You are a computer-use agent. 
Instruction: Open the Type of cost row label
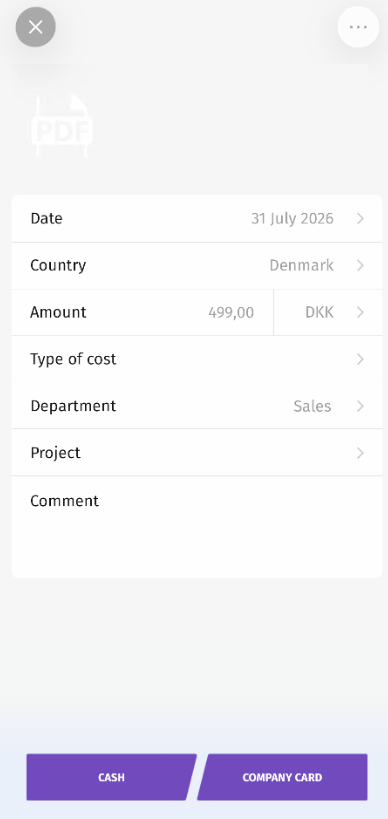[x=73, y=359]
